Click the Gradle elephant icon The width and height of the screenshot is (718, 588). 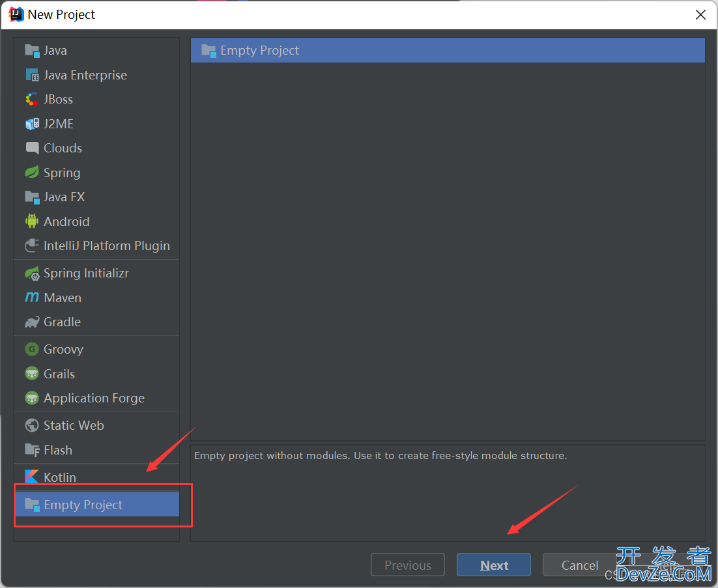click(x=32, y=322)
